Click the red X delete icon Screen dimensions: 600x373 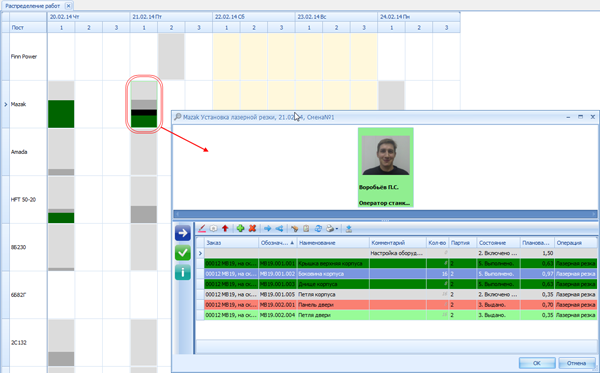[x=252, y=228]
